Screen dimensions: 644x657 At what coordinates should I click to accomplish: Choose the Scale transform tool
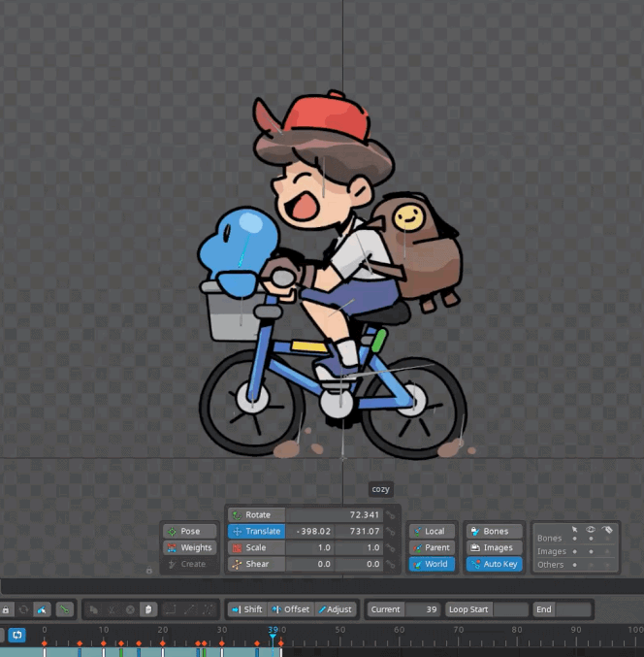[x=256, y=548]
